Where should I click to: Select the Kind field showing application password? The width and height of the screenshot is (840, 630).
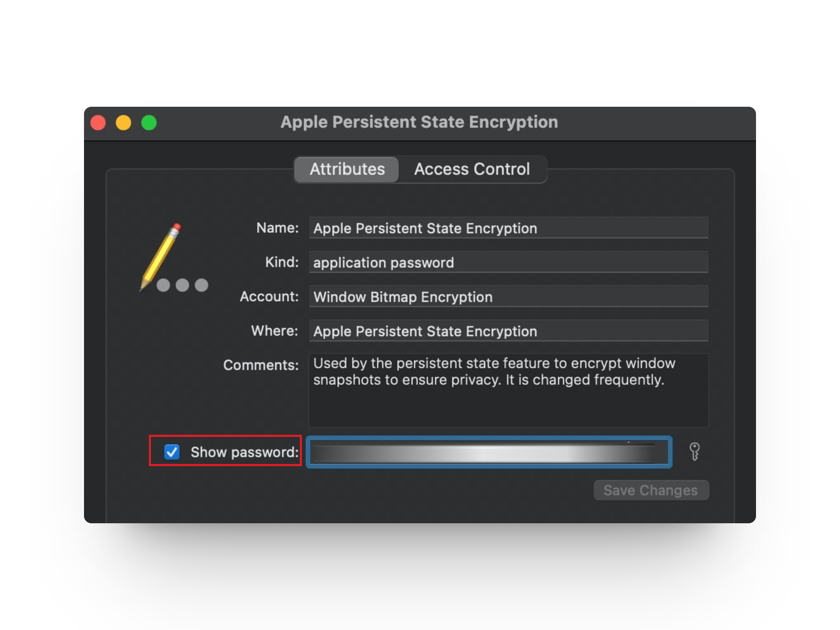507,262
